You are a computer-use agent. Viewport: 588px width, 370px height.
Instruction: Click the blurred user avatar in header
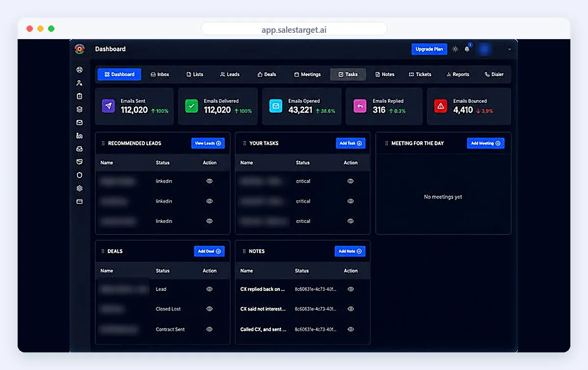484,49
